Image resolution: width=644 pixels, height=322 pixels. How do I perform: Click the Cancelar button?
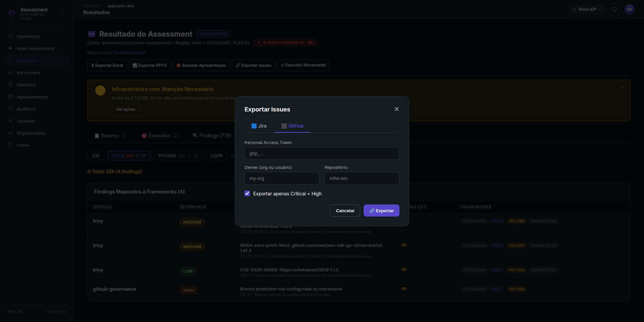345,211
